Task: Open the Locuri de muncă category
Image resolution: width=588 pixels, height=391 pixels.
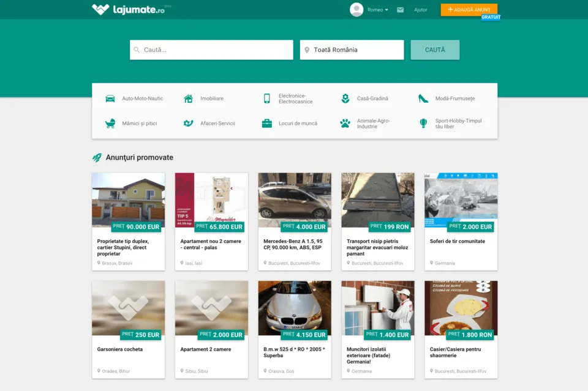Action: [298, 123]
